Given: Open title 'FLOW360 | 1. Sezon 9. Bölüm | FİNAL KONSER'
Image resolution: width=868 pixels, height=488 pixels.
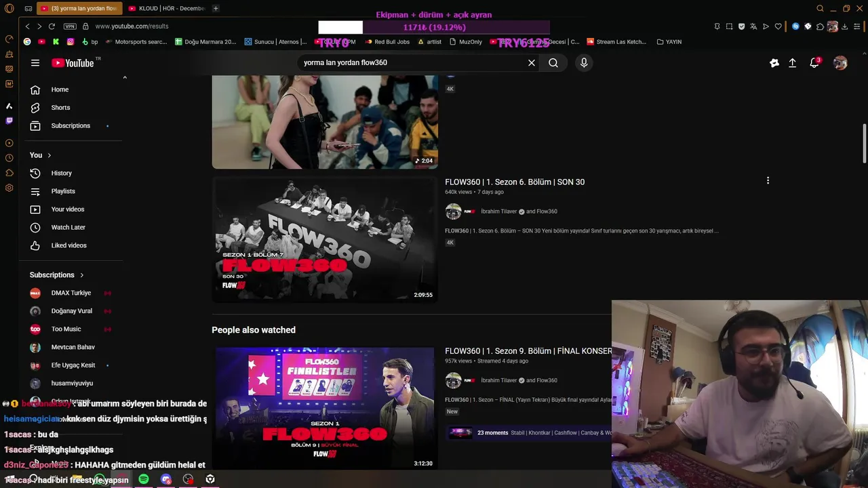Looking at the screenshot, I should 528,351.
